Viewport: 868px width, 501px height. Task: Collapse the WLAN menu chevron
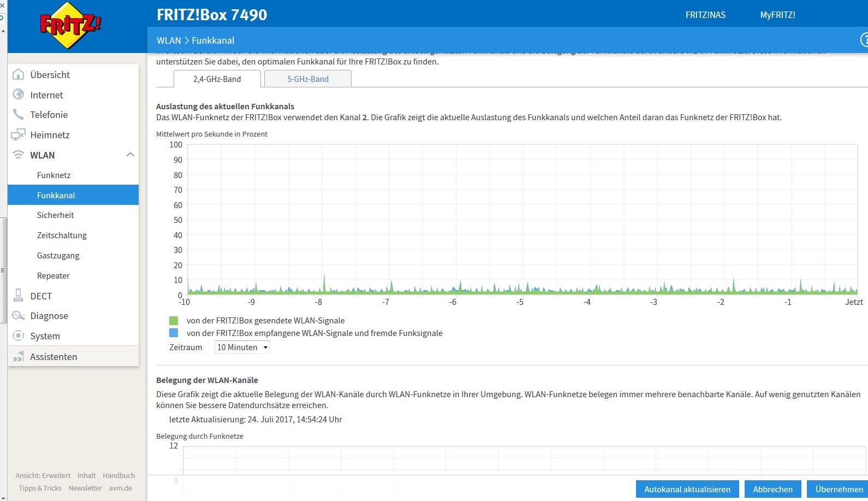tap(130, 155)
